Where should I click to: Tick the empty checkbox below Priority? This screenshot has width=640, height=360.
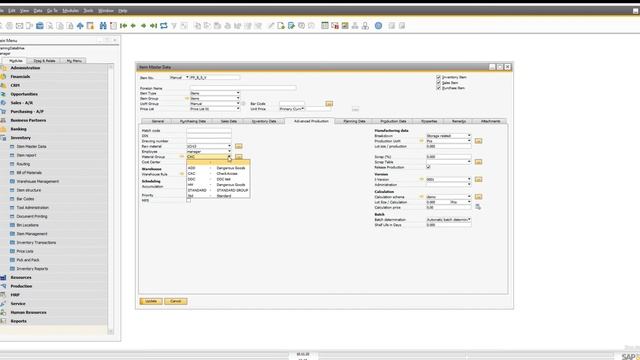(189, 200)
